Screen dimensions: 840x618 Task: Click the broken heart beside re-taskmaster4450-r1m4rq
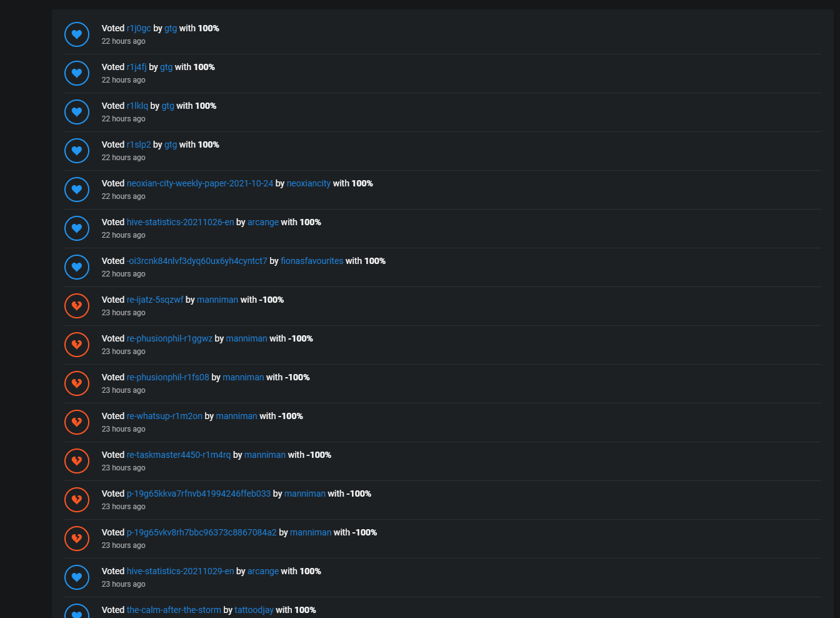point(77,461)
